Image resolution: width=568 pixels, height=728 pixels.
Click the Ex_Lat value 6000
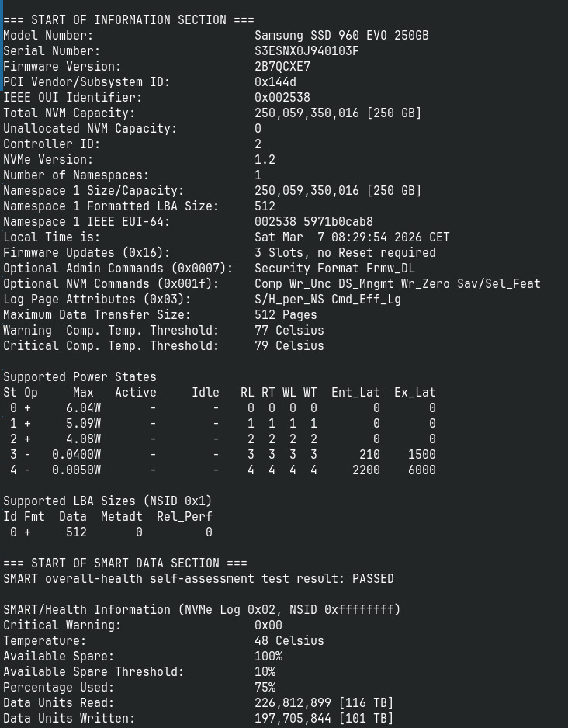[x=421, y=470]
